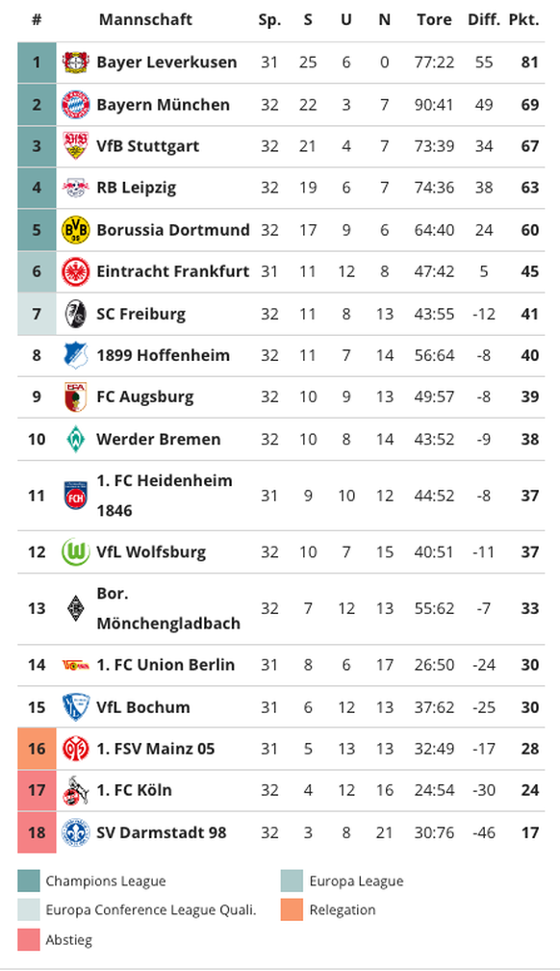Select the Eintracht Frankfurt eagle crest
560x971 pixels.
[x=76, y=271]
